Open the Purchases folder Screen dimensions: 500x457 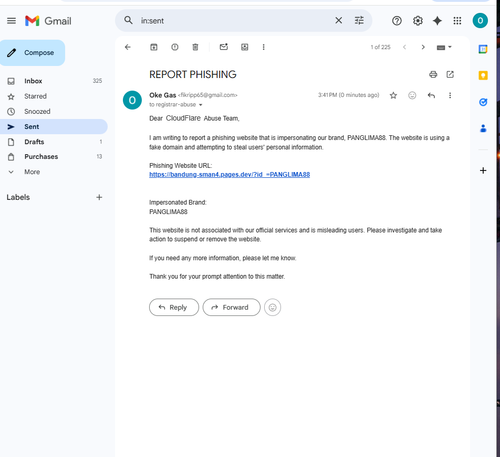[54, 157]
